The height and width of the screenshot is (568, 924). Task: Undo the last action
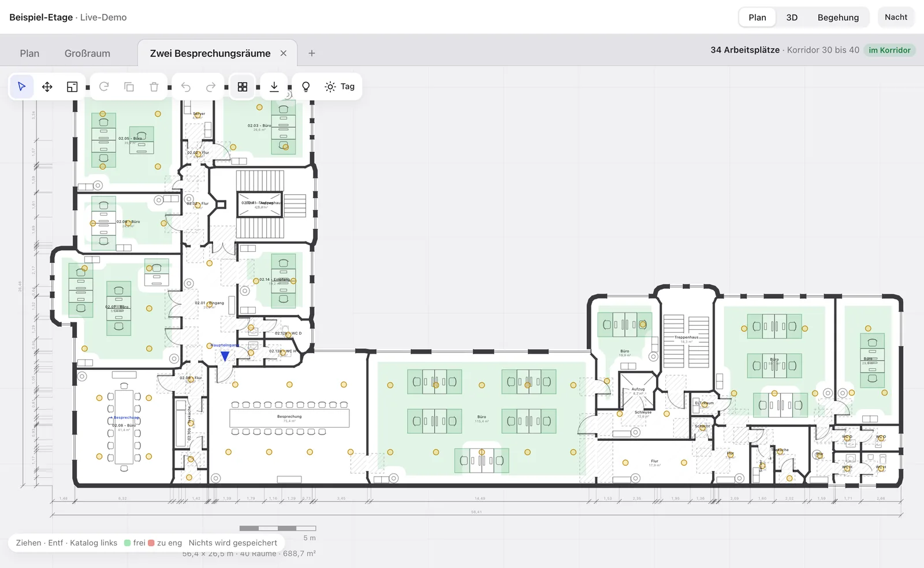pyautogui.click(x=186, y=87)
